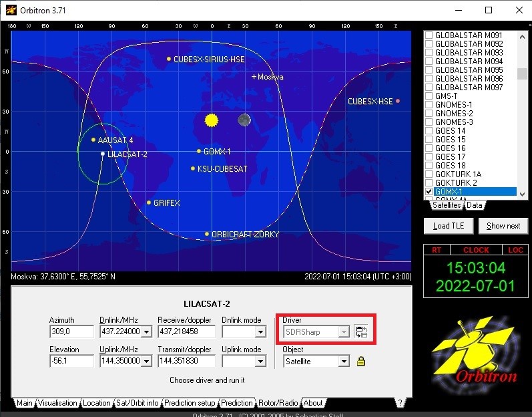Select the CUBESX-HSE satellite marker

coord(398,101)
